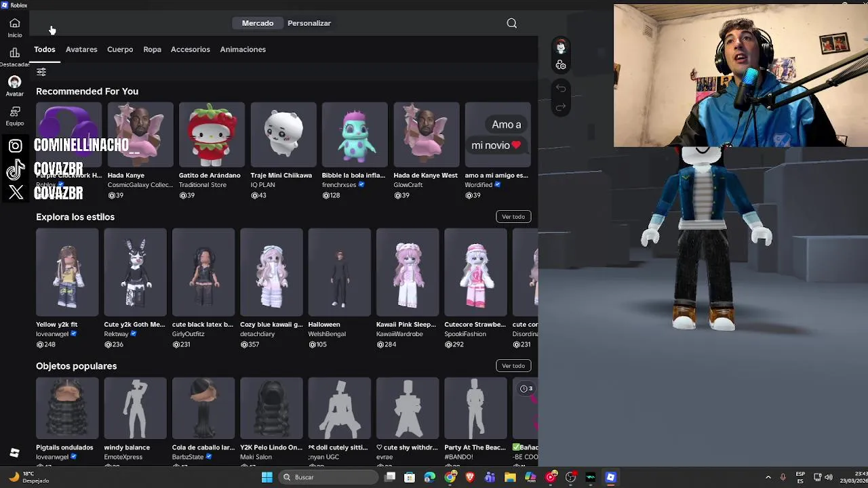The height and width of the screenshot is (488, 868).
Task: Click the Roblox logo at sidebar bottom
Action: 14,453
